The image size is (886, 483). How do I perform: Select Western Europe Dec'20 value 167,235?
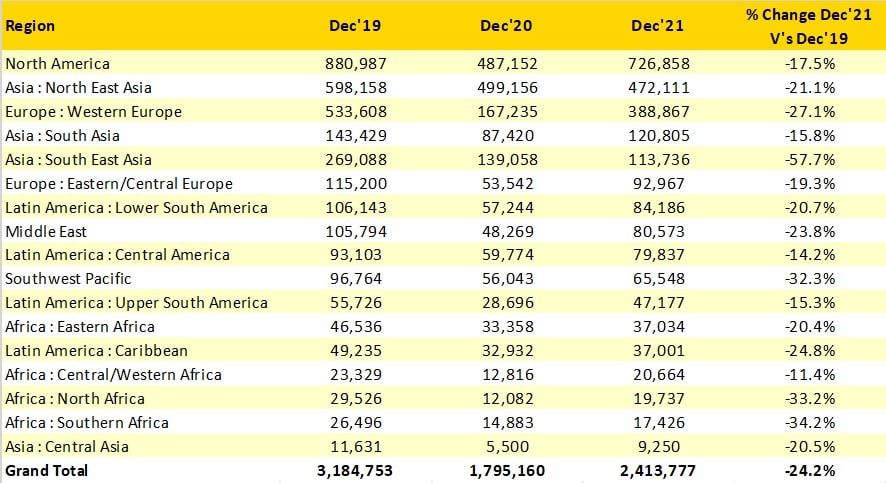507,112
